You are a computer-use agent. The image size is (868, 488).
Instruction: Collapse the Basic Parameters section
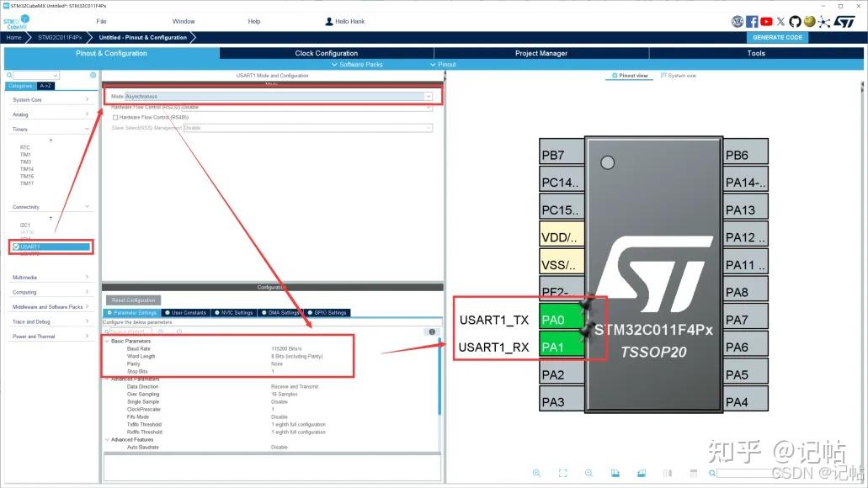(x=109, y=343)
